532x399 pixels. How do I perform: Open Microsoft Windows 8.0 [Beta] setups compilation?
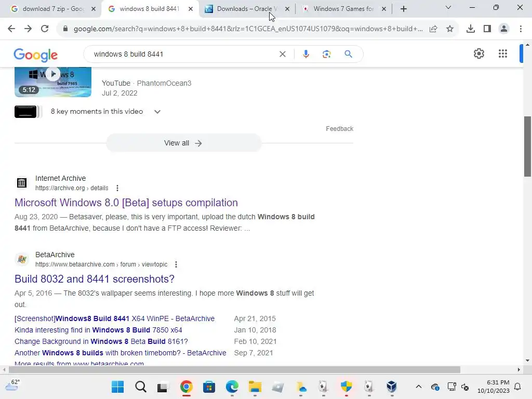pyautogui.click(x=126, y=203)
